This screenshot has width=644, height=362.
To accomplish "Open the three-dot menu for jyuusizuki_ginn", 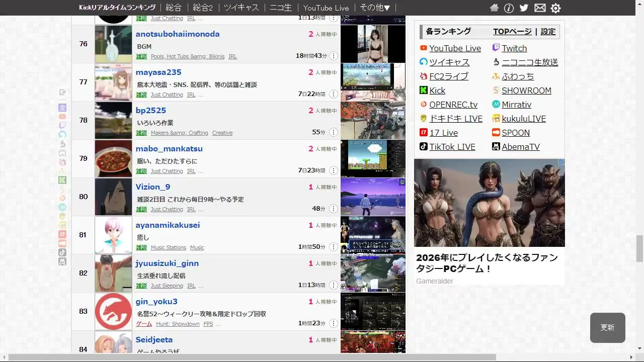I will click(334, 285).
